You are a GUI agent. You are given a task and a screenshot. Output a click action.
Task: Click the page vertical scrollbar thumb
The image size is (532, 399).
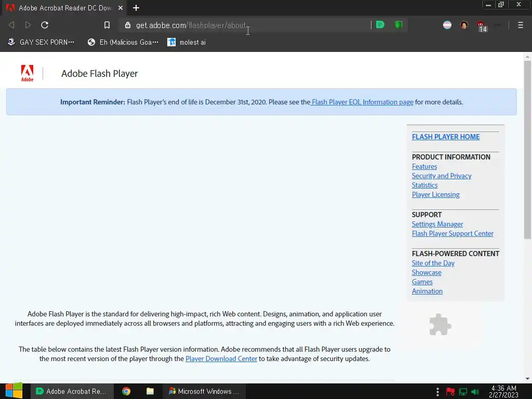pyautogui.click(x=527, y=149)
